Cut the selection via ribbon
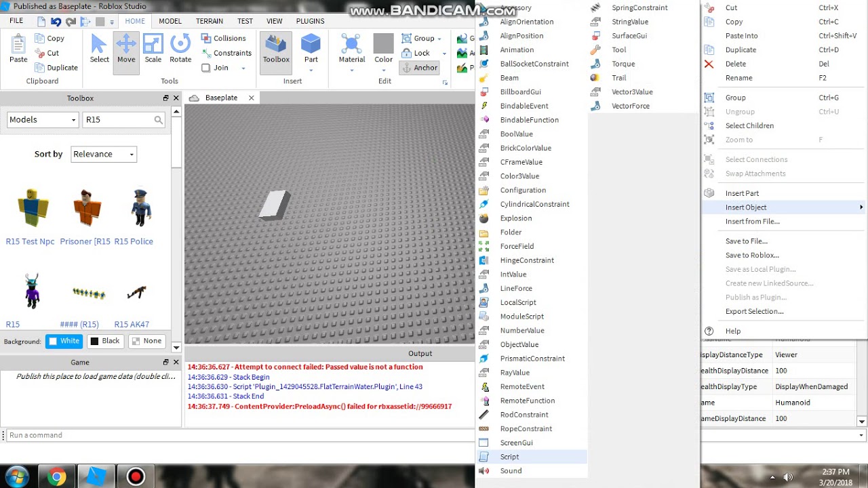Image resolution: width=868 pixels, height=488 pixels. pos(47,53)
